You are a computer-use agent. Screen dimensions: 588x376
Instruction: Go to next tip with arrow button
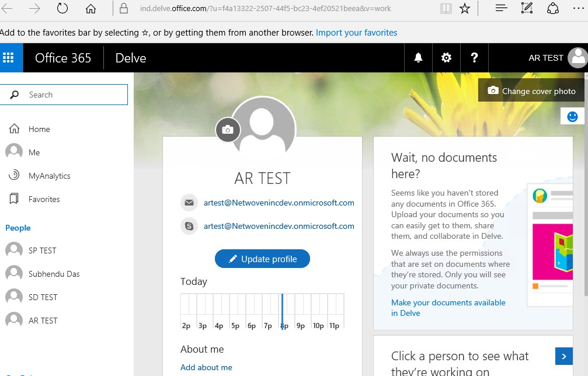coord(564,356)
